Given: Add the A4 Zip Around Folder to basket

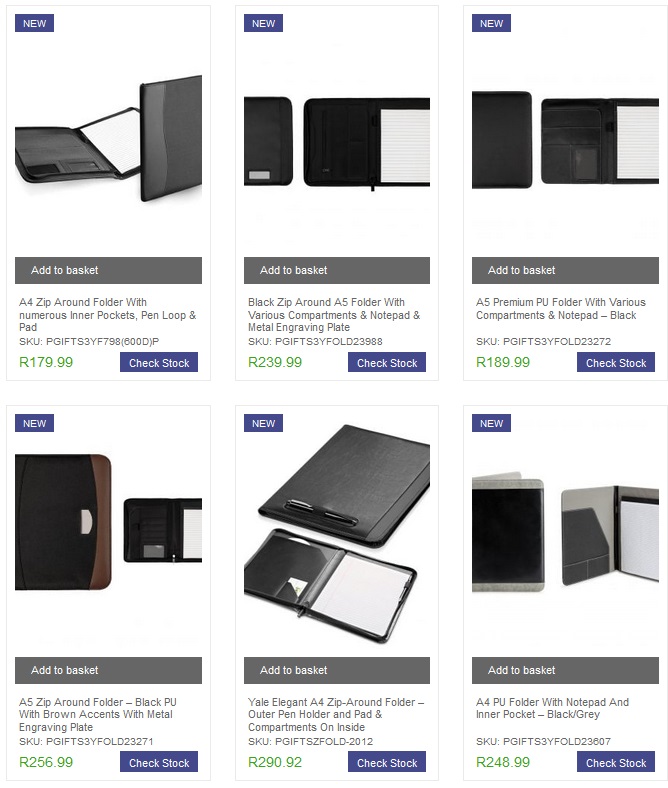Looking at the screenshot, I should [108, 270].
